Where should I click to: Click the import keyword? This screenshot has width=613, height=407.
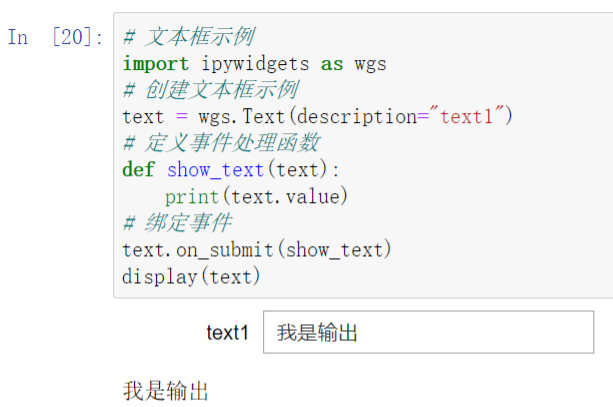154,64
